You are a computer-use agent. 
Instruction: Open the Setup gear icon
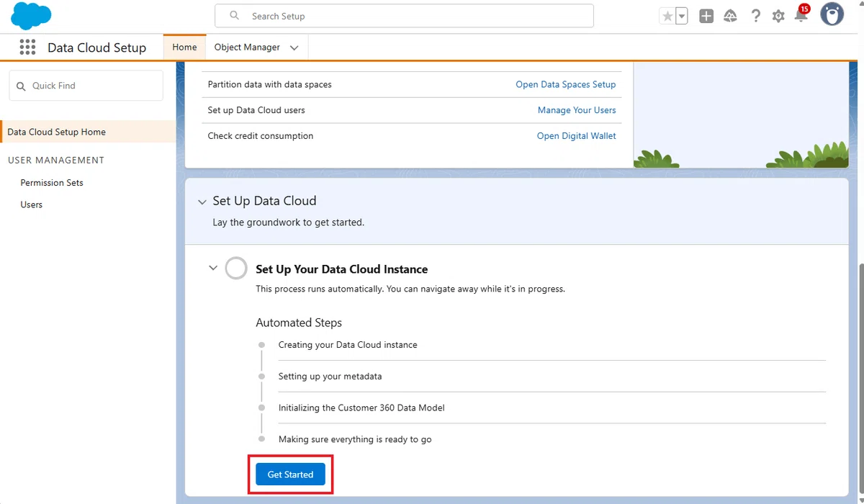pyautogui.click(x=778, y=16)
